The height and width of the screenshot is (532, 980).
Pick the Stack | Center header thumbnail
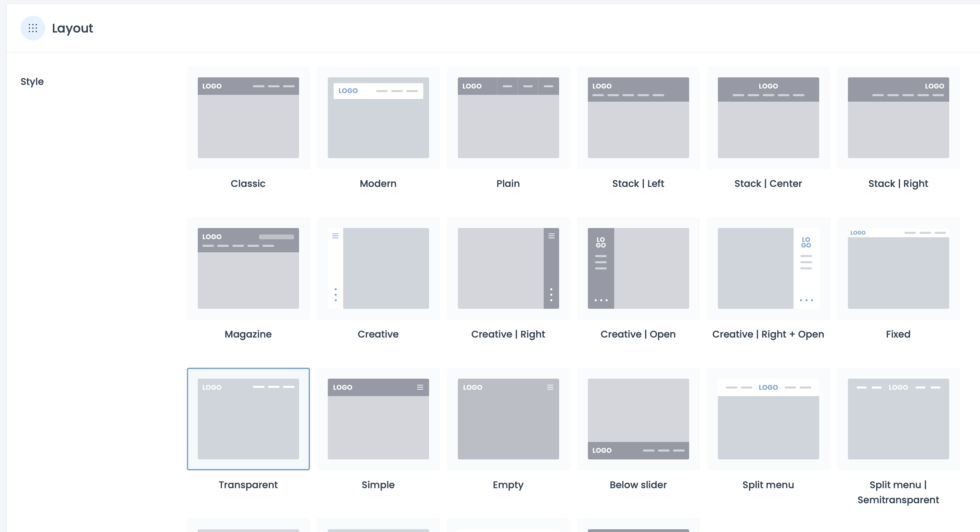769,117
